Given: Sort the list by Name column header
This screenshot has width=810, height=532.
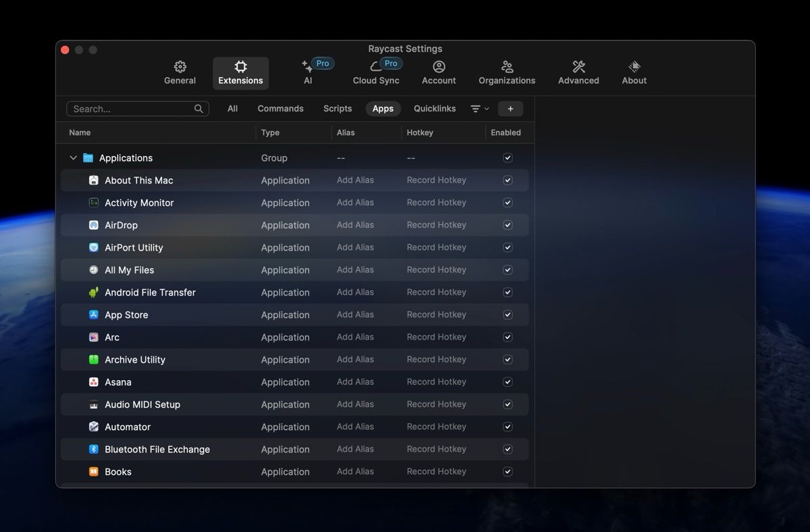Looking at the screenshot, I should coord(80,133).
